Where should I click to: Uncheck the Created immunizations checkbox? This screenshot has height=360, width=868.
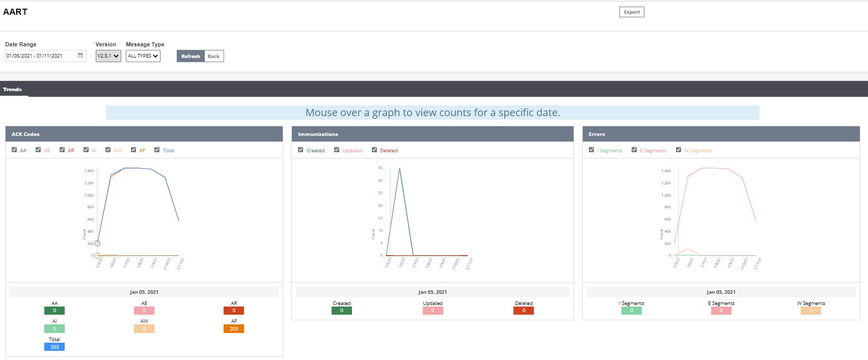(x=301, y=150)
